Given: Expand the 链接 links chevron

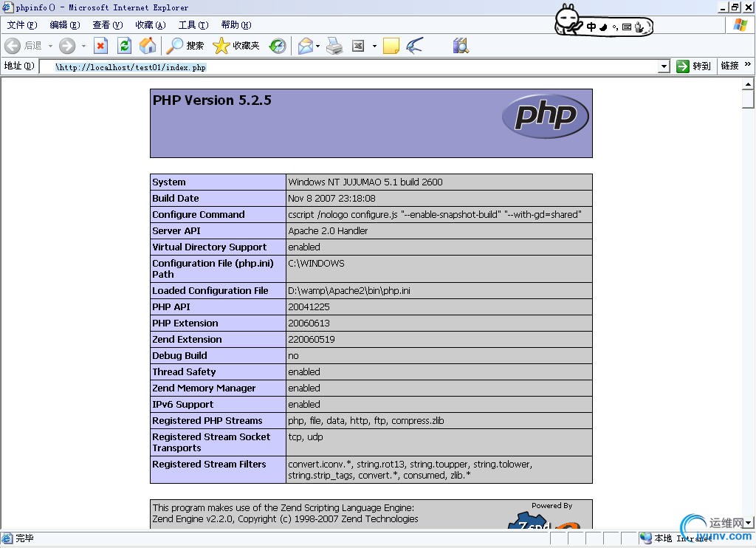Looking at the screenshot, I should pyautogui.click(x=747, y=64).
